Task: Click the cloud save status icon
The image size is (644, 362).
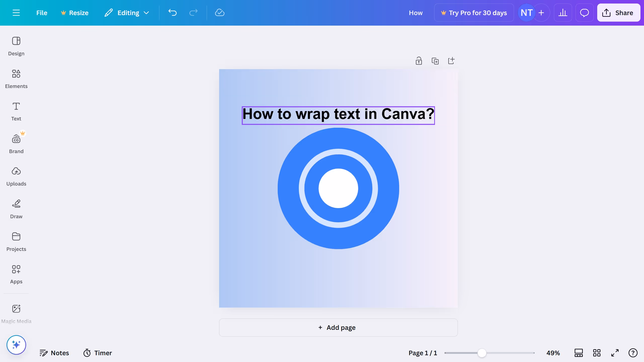Action: [220, 13]
